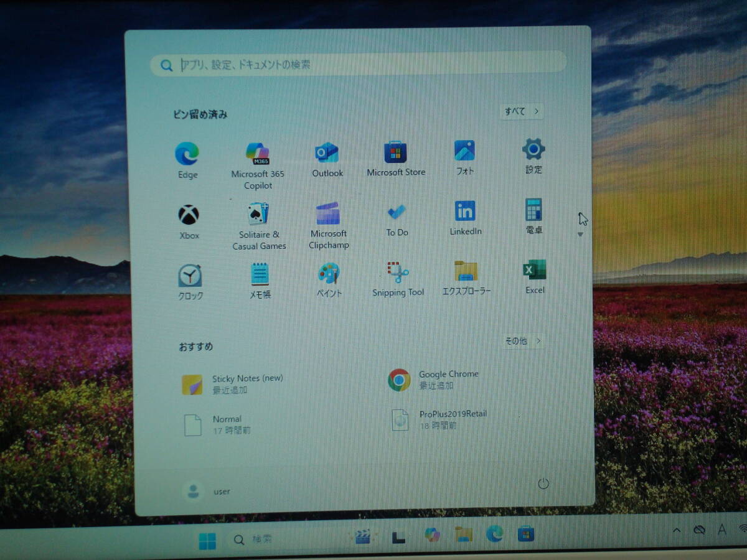Launch Excel from pinned apps

535,277
